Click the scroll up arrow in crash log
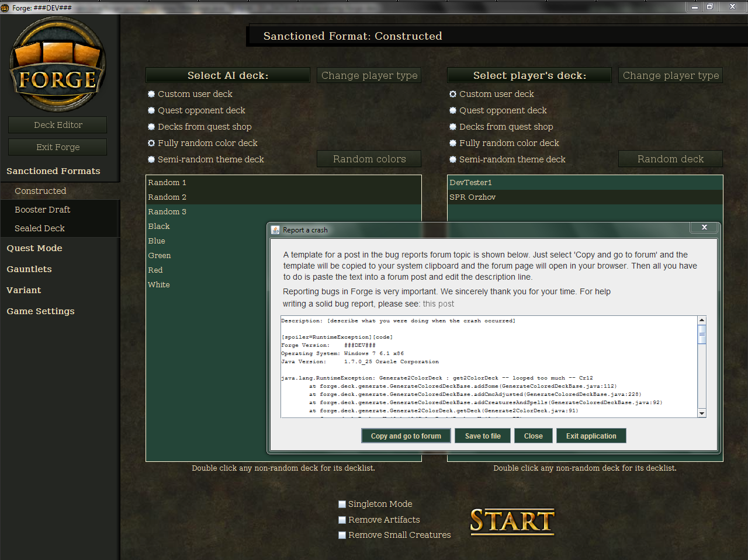The height and width of the screenshot is (560, 748). point(702,321)
